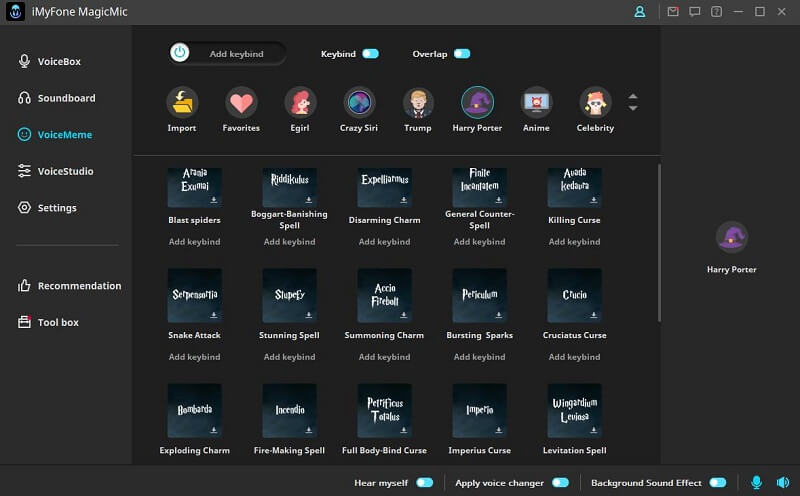Add keybind for Disarming Charm
Image resolution: width=800 pixels, height=496 pixels.
click(x=384, y=242)
